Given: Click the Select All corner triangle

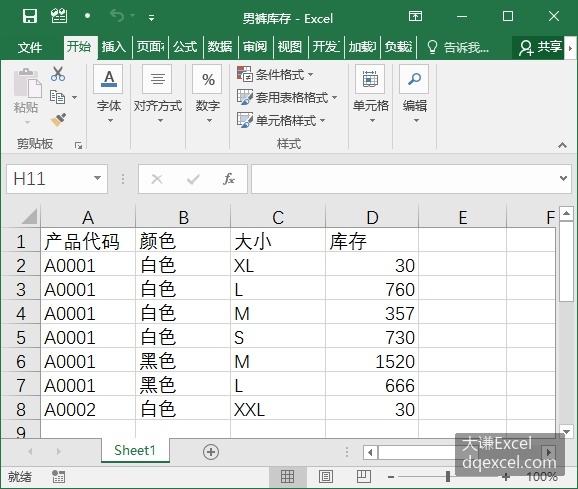Looking at the screenshot, I should (x=29, y=216).
